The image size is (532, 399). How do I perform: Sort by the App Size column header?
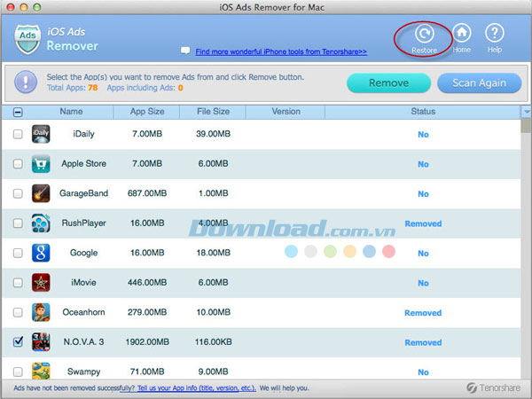[146, 112]
